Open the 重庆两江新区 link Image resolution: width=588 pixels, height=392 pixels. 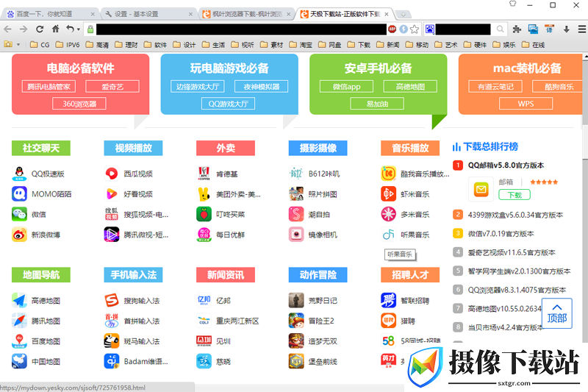(x=237, y=321)
